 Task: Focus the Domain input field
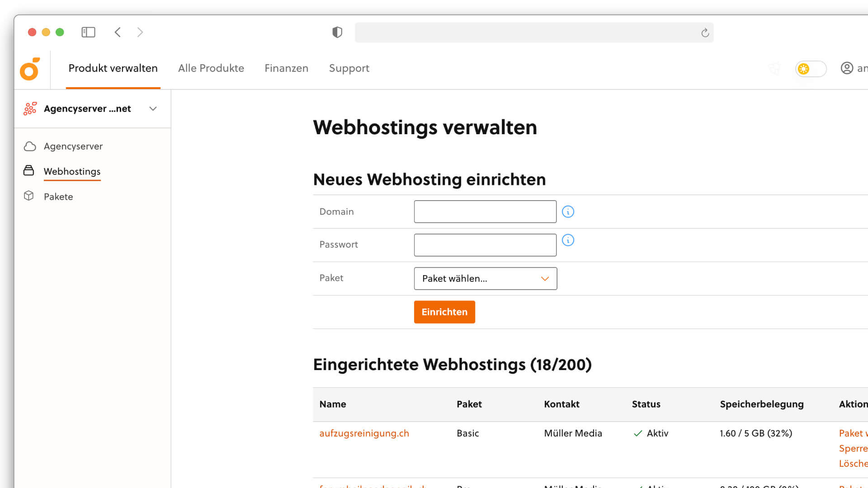click(x=485, y=211)
